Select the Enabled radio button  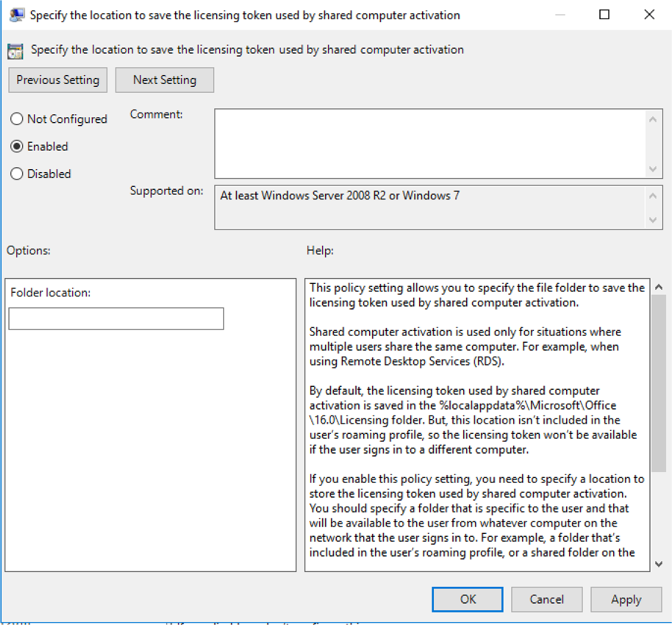(17, 146)
